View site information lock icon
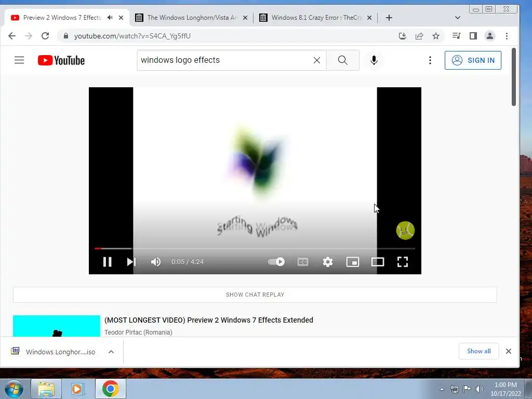Image resolution: width=532 pixels, height=399 pixels. [x=66, y=36]
